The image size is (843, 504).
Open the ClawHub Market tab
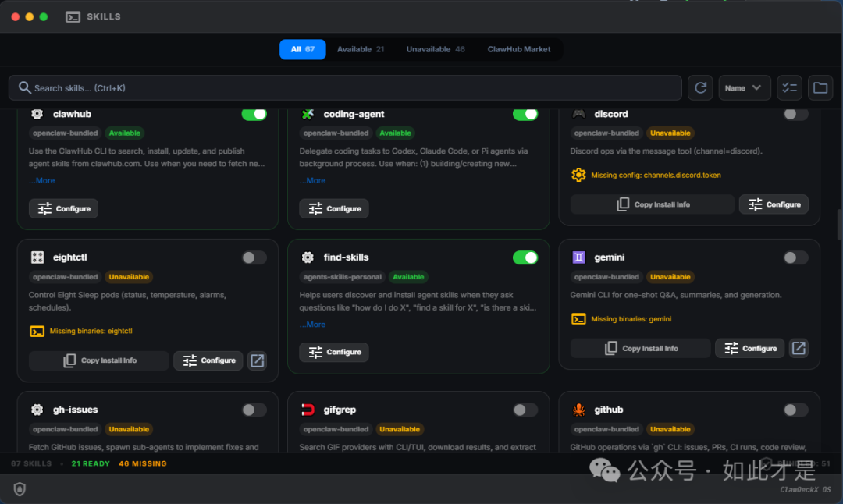point(519,49)
